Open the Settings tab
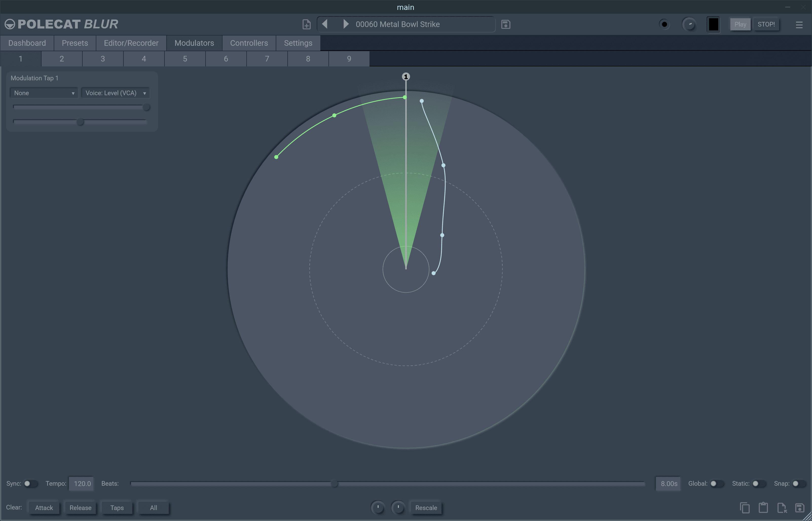 [298, 43]
